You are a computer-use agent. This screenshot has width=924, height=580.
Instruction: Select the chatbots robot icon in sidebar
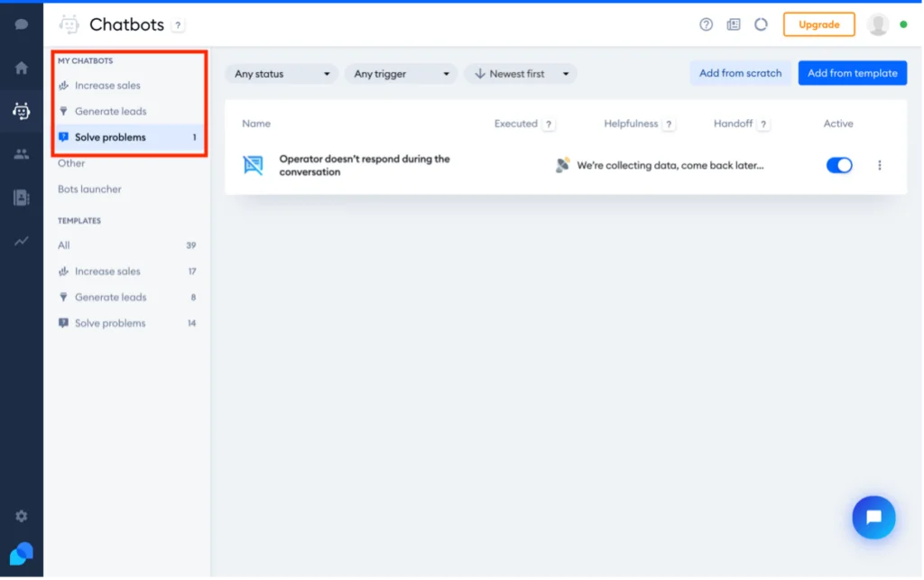(22, 111)
